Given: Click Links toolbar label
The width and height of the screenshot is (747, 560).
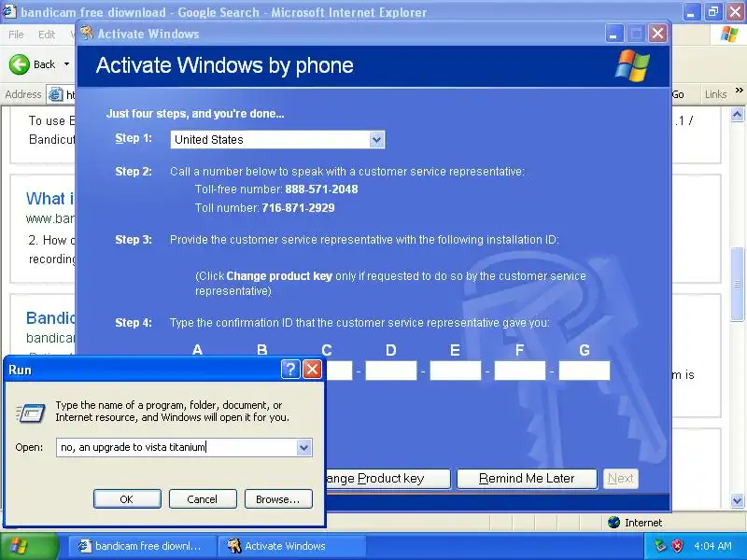Looking at the screenshot, I should pyautogui.click(x=715, y=94).
